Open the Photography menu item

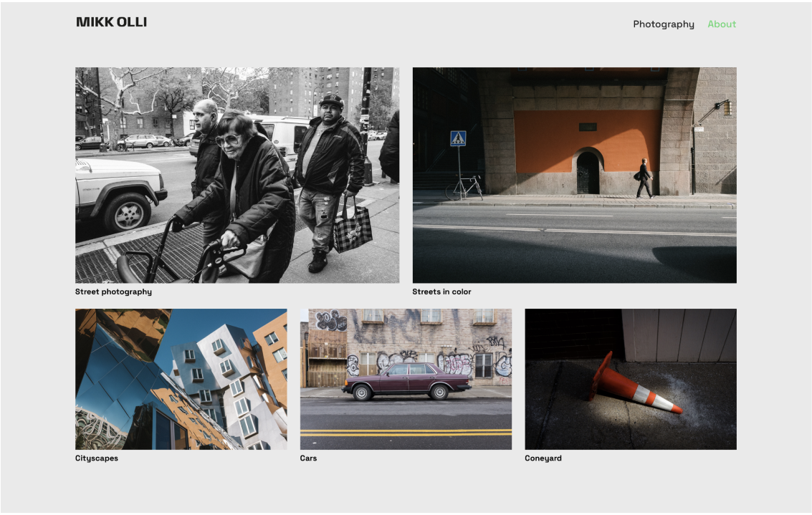664,24
